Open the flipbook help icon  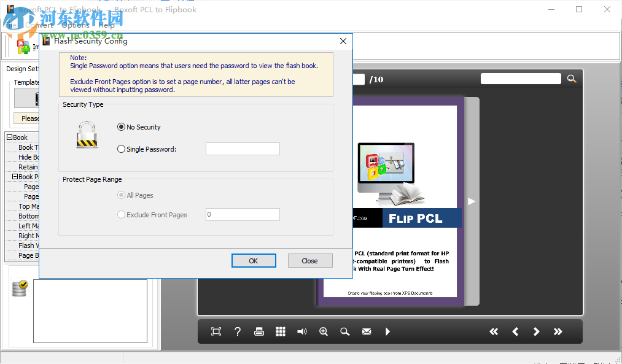237,331
